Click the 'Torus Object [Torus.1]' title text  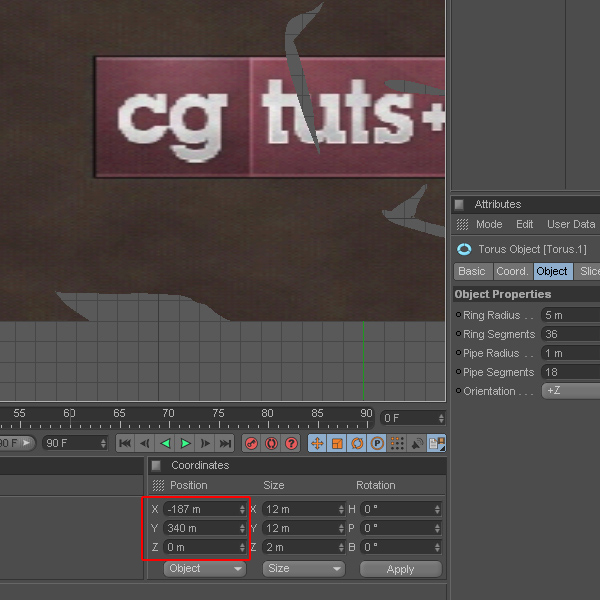(532, 249)
